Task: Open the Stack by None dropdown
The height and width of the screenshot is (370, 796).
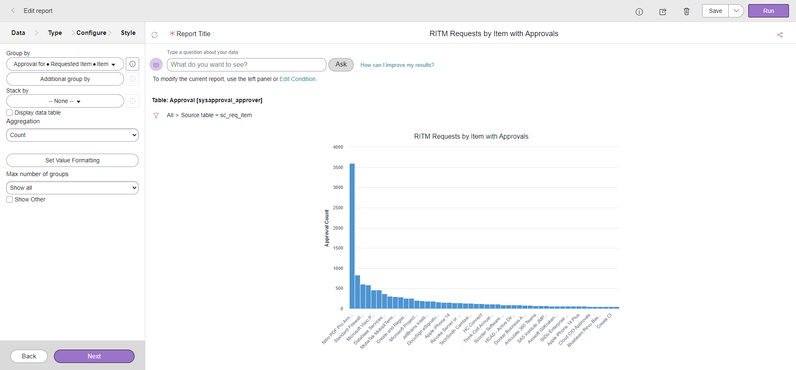Action: (x=65, y=101)
